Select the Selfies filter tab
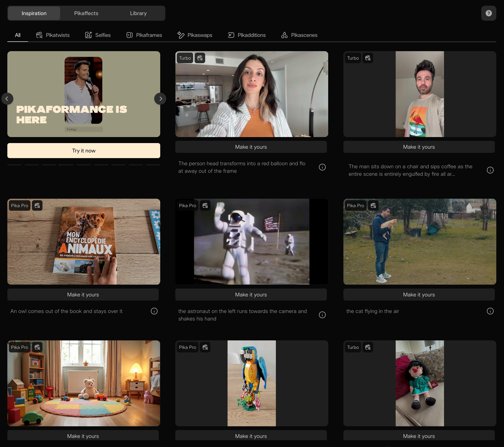Screen dimensions: 504x447 tap(98, 35)
